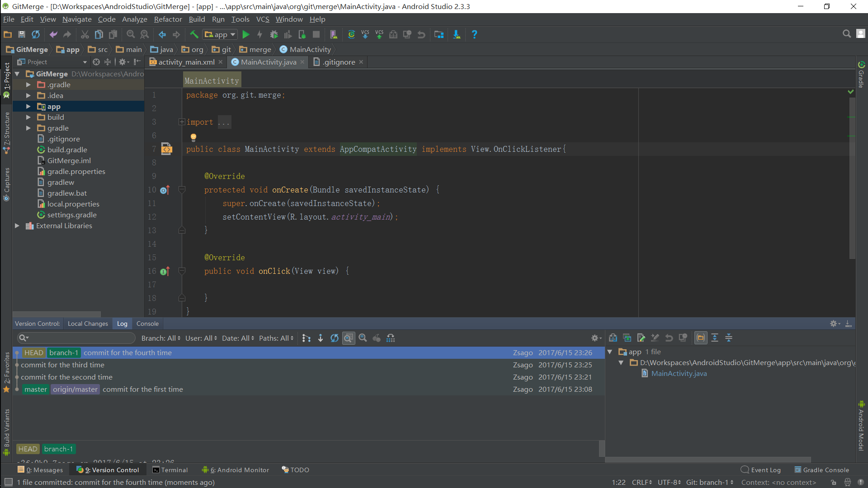Open the app run configuration dropdown

click(220, 34)
